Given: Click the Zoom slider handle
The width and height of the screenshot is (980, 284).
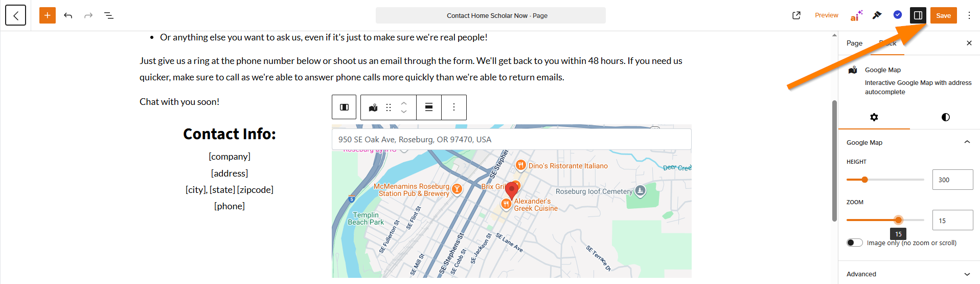Looking at the screenshot, I should [898, 220].
